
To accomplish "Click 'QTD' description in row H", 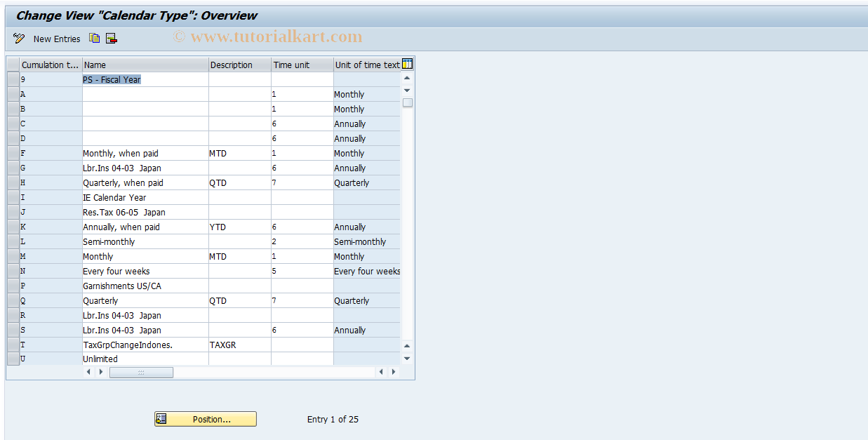I will click(x=240, y=182).
